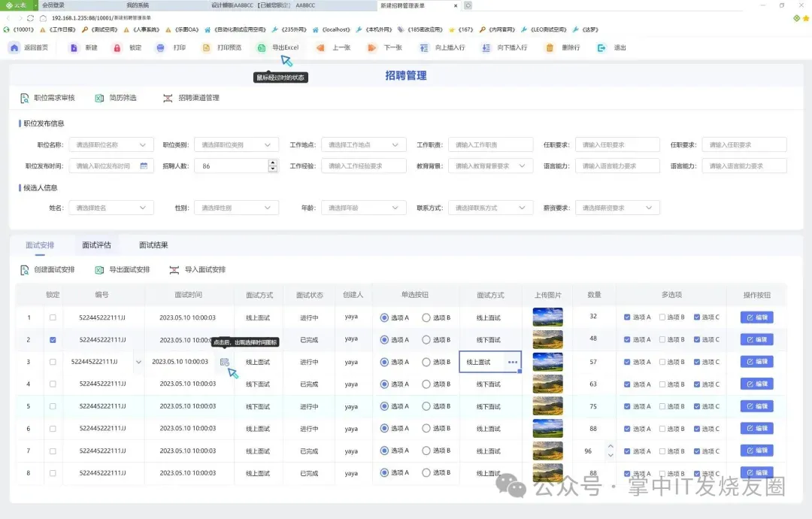Screen dimensions: 812x519
Task: Uncheck 多选项 选项 C in row 4
Action: coord(697,384)
